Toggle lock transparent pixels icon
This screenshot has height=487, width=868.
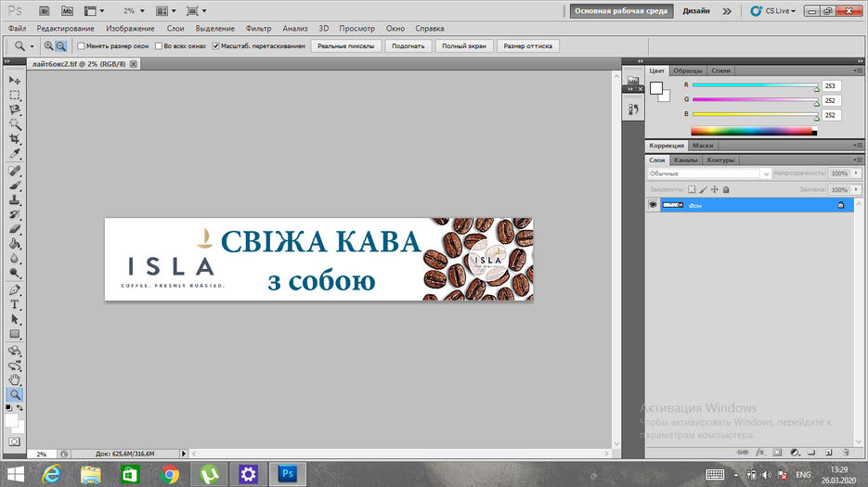(692, 189)
